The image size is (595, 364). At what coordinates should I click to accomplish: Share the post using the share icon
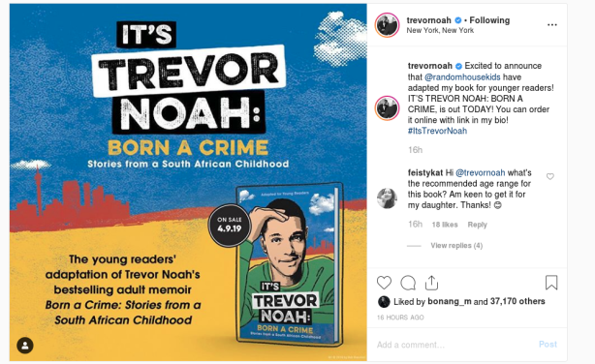[431, 283]
